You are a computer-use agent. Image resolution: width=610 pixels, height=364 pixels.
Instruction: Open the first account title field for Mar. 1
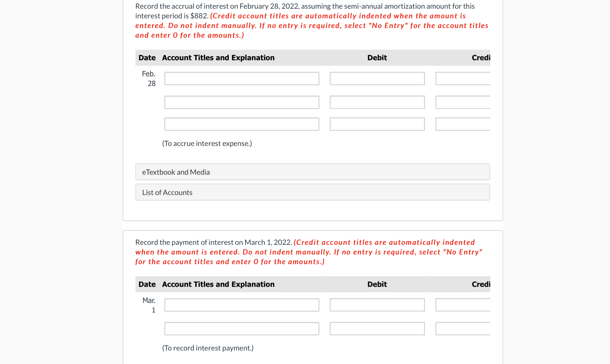coord(241,304)
